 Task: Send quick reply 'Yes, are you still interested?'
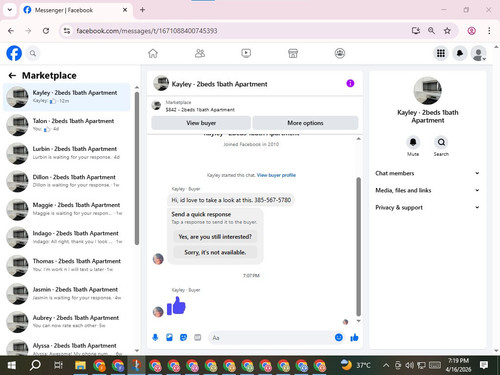click(x=215, y=237)
